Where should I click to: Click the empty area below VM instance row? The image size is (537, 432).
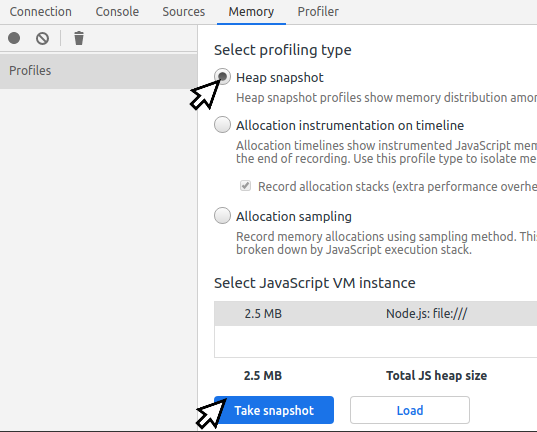(x=375, y=341)
